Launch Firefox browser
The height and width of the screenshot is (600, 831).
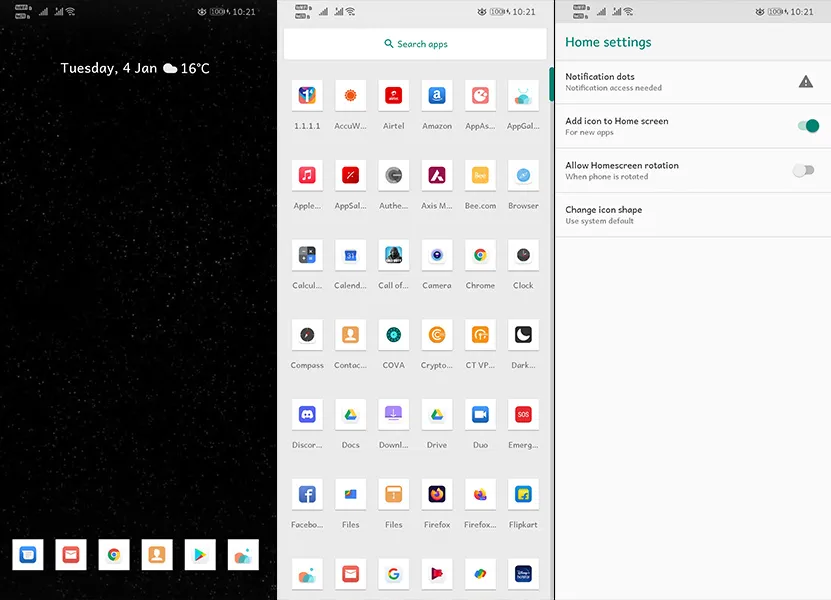coord(436,494)
